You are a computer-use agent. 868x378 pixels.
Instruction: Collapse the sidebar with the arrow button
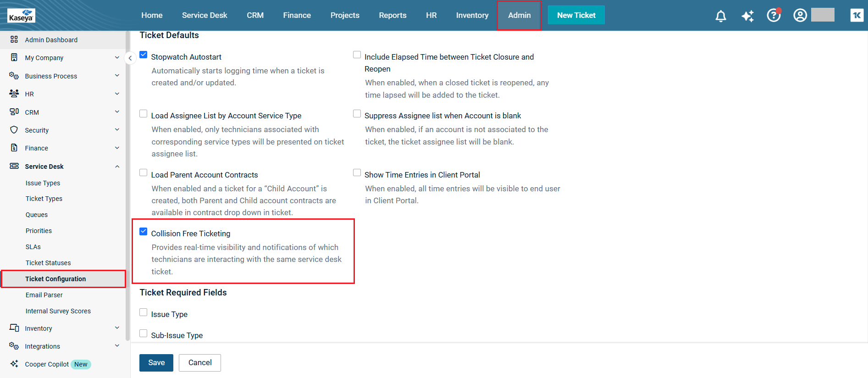point(130,58)
